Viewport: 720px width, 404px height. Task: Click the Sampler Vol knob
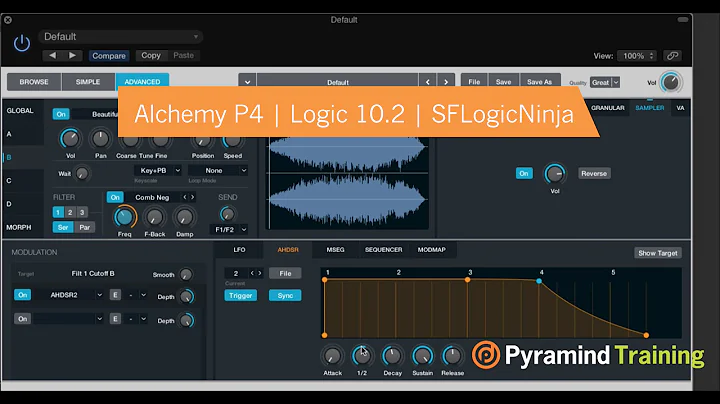(x=555, y=174)
